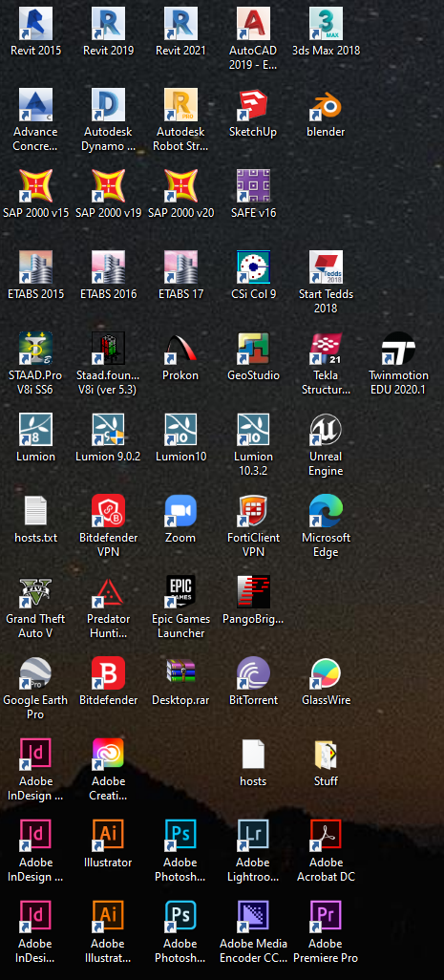Open the Adobe Lightroom shortcut

click(253, 837)
